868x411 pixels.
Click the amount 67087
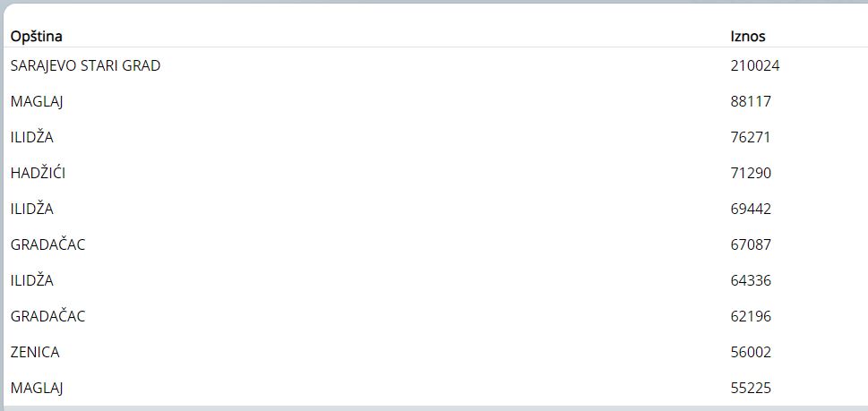coord(751,244)
